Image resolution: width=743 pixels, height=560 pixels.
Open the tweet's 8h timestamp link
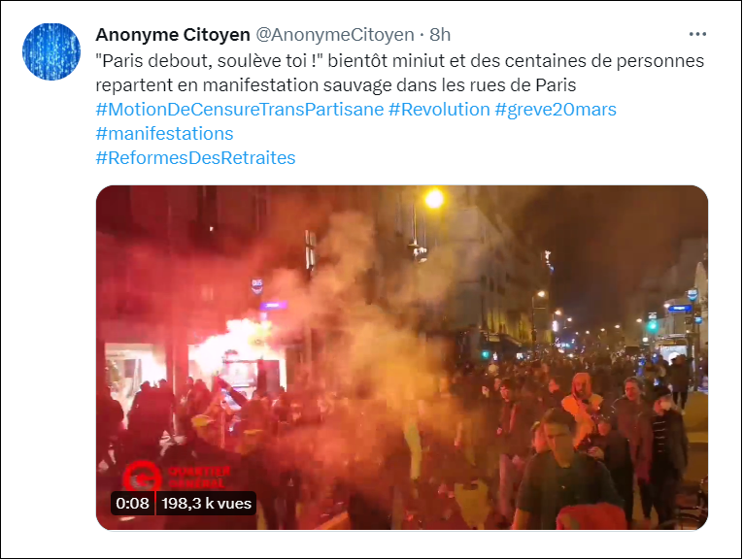click(x=440, y=35)
